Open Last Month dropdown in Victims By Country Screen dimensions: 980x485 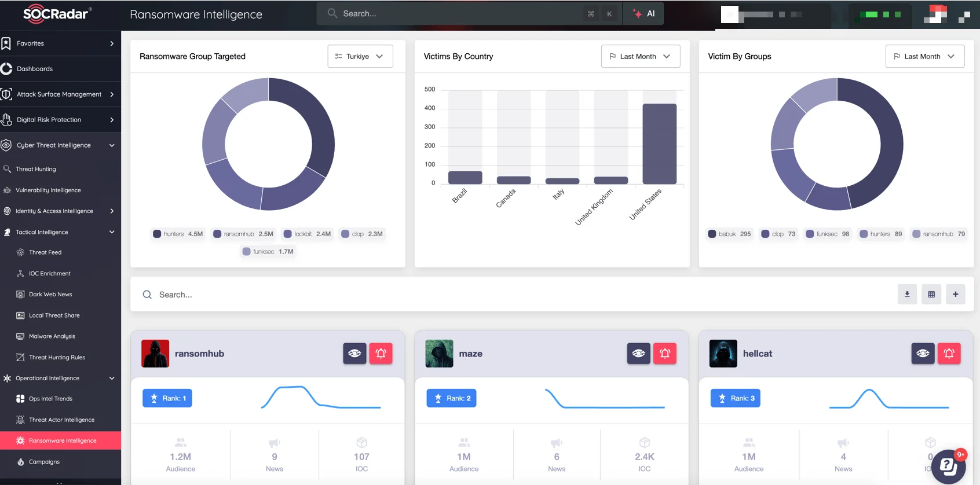tap(641, 56)
